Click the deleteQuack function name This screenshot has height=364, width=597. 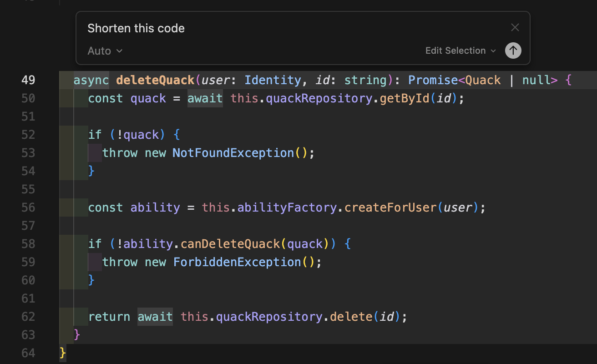pyautogui.click(x=155, y=80)
